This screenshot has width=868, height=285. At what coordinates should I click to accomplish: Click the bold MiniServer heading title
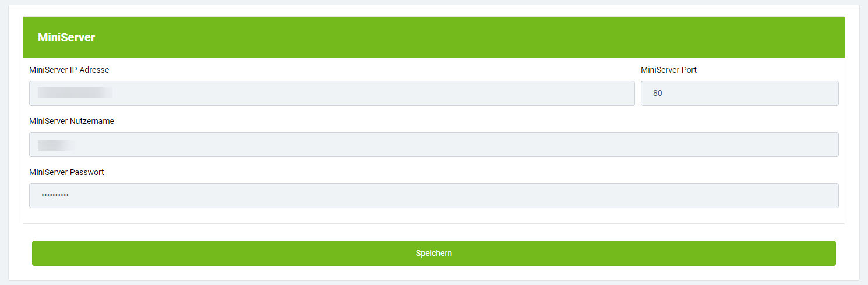(x=66, y=37)
